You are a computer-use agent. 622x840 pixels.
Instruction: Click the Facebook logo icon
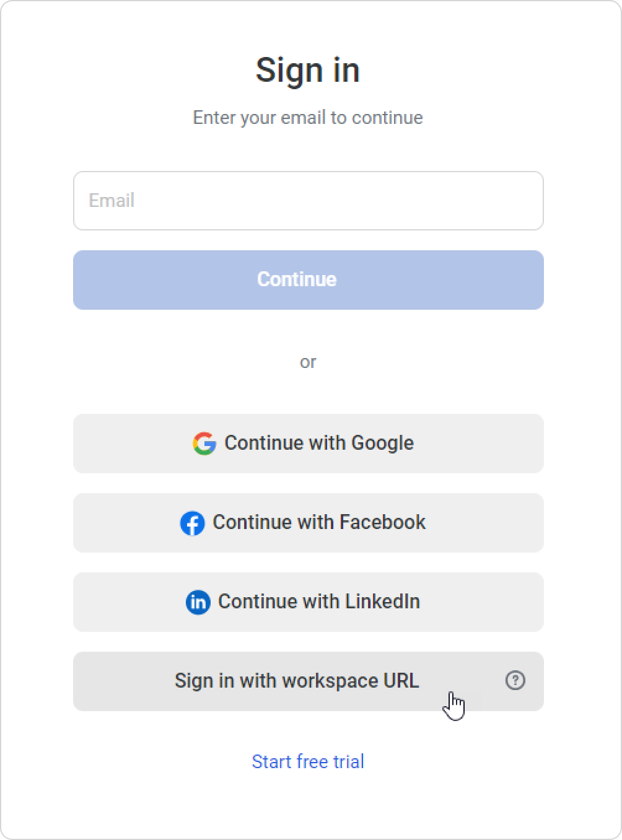click(x=193, y=523)
